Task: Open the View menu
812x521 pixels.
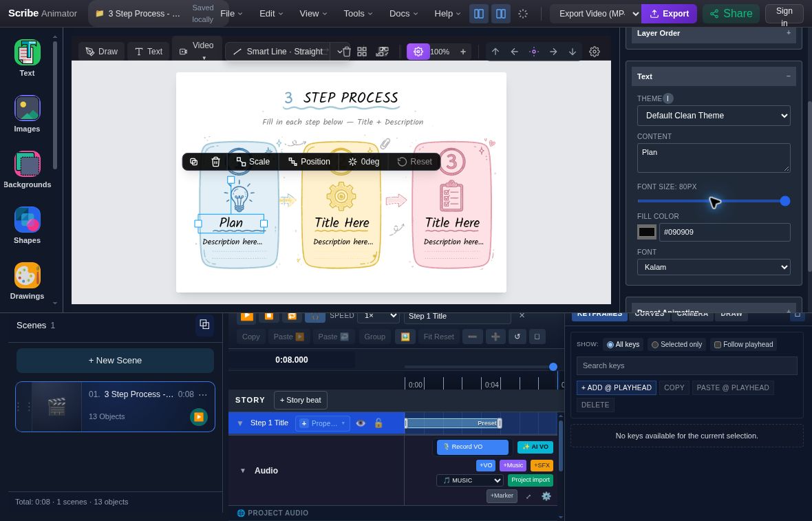Action: click(x=313, y=14)
